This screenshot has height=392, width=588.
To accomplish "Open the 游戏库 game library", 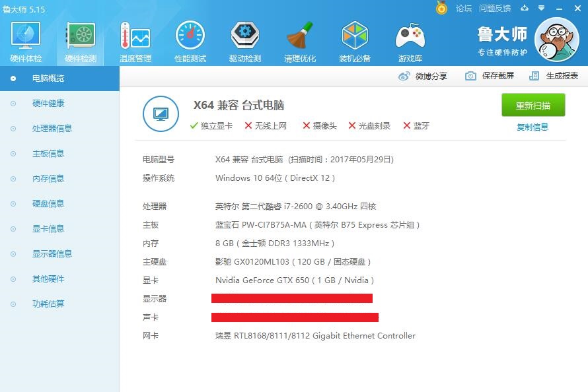I will click(410, 42).
